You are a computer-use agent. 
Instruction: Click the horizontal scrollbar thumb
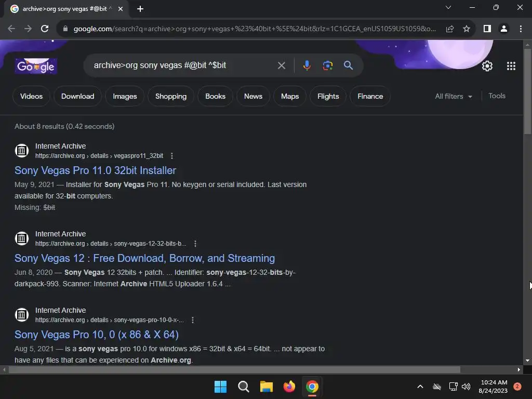(x=234, y=369)
